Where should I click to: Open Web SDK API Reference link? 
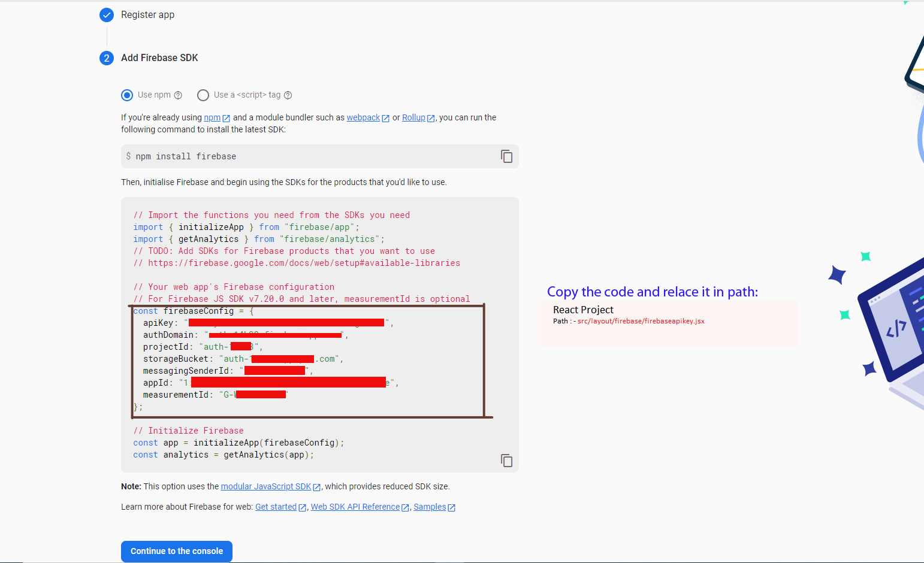355,507
